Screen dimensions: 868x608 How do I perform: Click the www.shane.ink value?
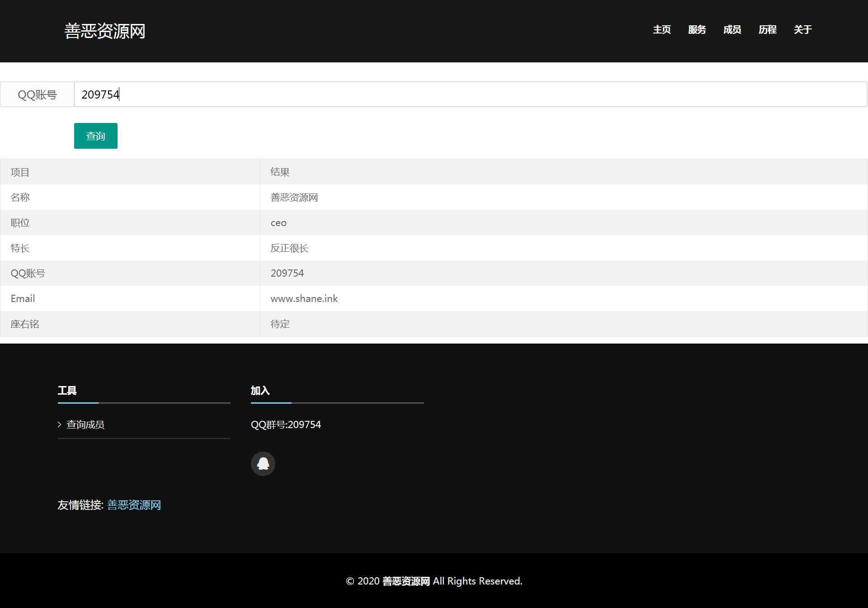(x=304, y=299)
